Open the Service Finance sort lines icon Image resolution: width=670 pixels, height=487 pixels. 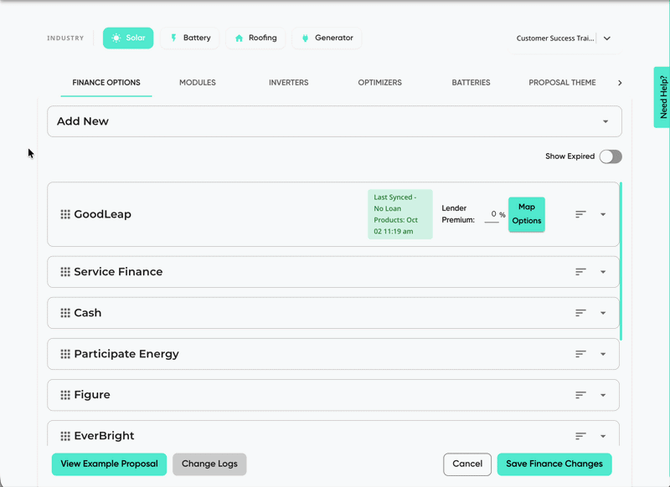[x=580, y=272]
